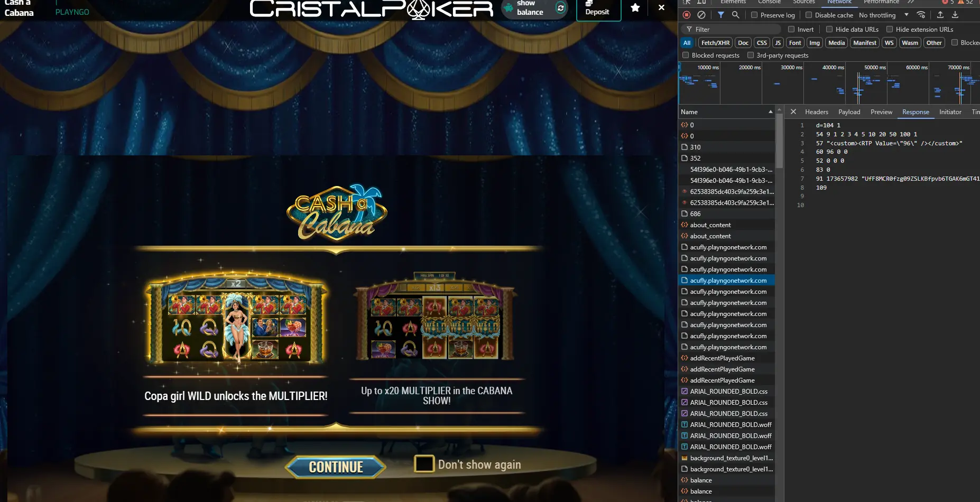Close the game with X icon
This screenshot has width=980, height=502.
pyautogui.click(x=661, y=7)
